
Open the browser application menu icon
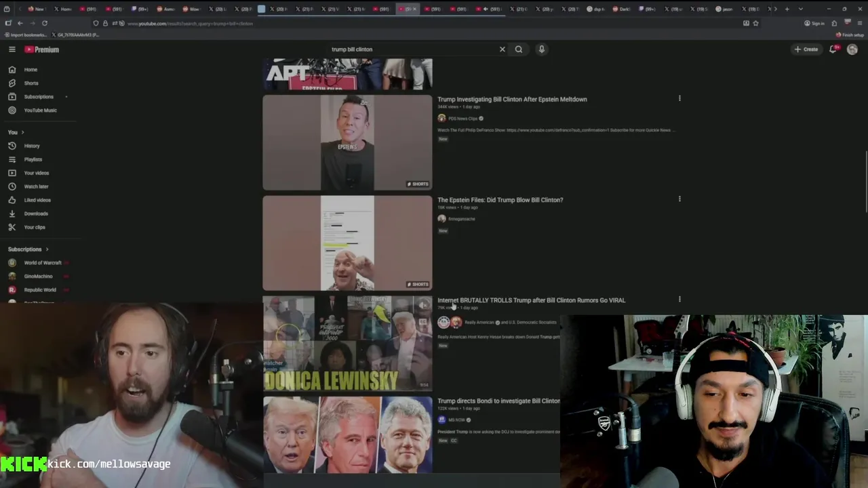(x=859, y=23)
